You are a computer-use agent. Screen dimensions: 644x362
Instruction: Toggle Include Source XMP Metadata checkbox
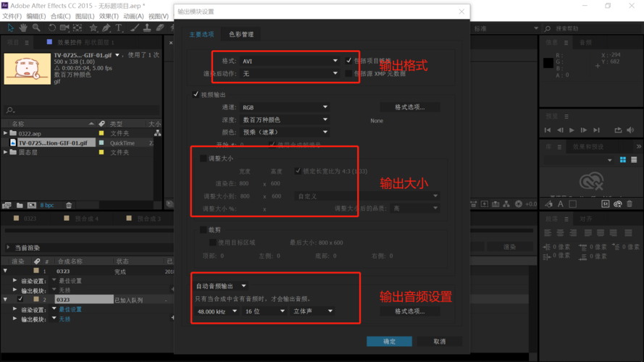348,73
